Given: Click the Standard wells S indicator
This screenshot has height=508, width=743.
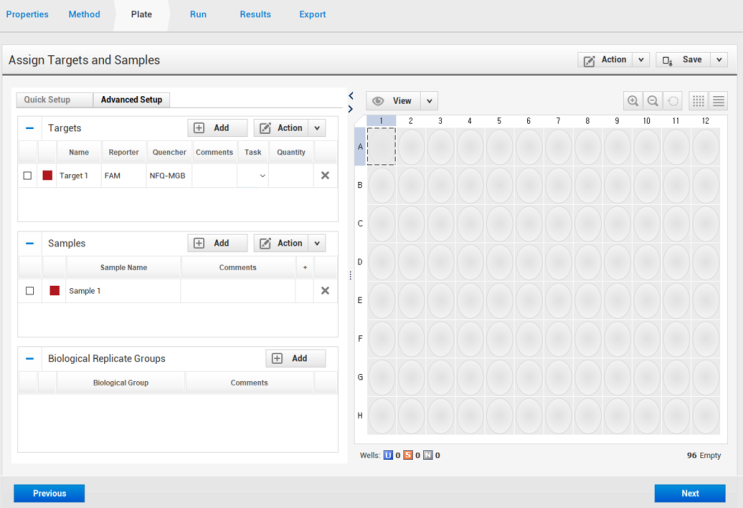Looking at the screenshot, I should click(408, 455).
